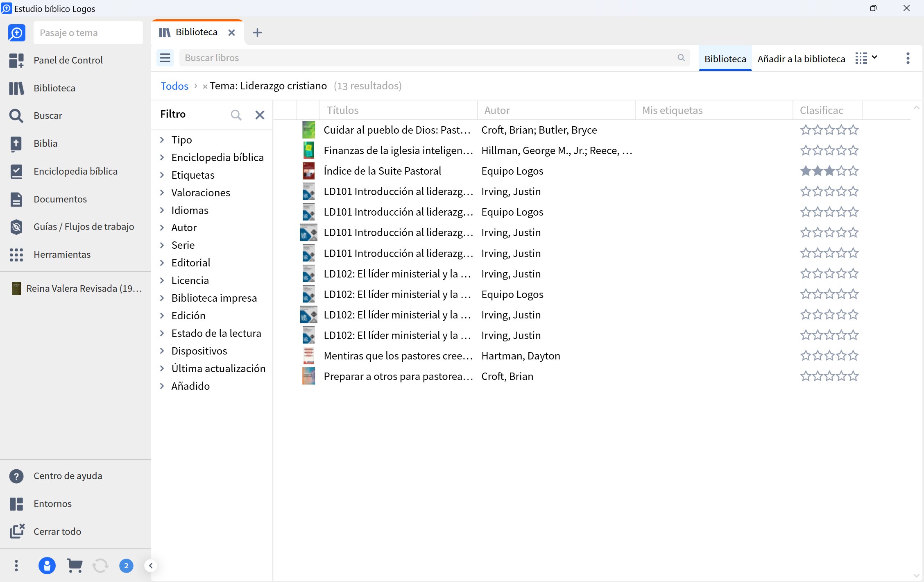
Task: Click the author Hartman, Dayton
Action: [x=521, y=356]
